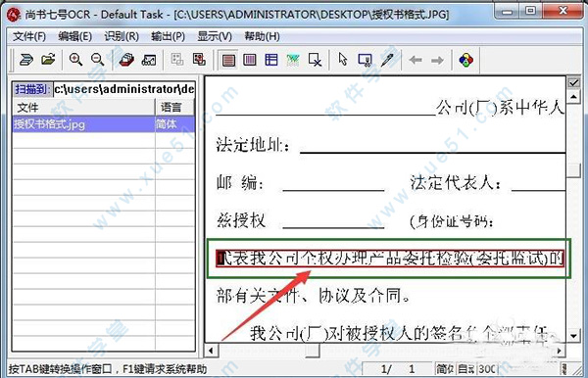Click the scan document toolbar icon

point(26,60)
